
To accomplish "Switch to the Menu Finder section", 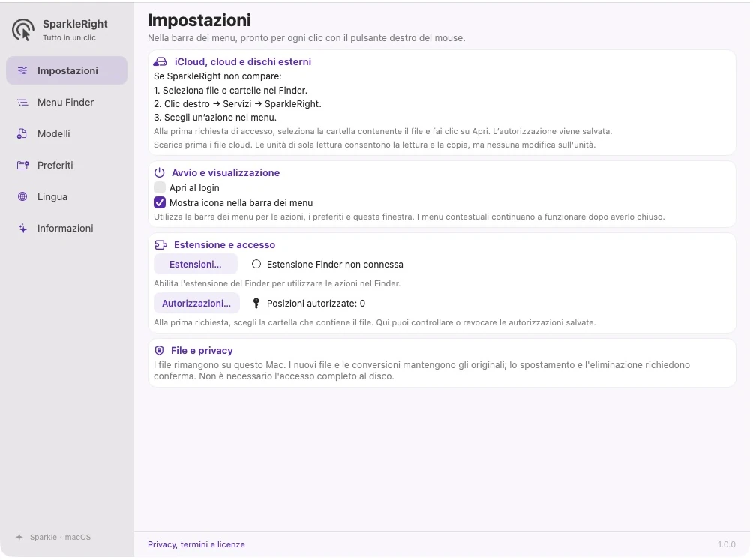I will (67, 102).
